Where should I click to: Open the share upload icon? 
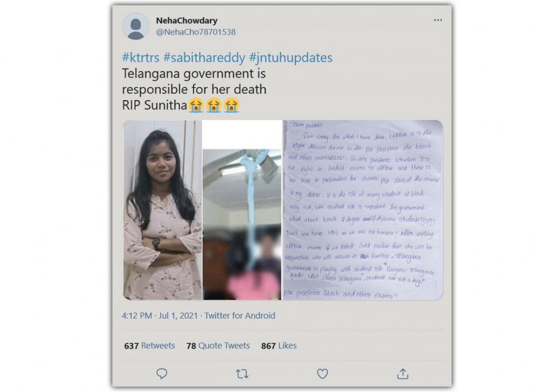click(402, 373)
